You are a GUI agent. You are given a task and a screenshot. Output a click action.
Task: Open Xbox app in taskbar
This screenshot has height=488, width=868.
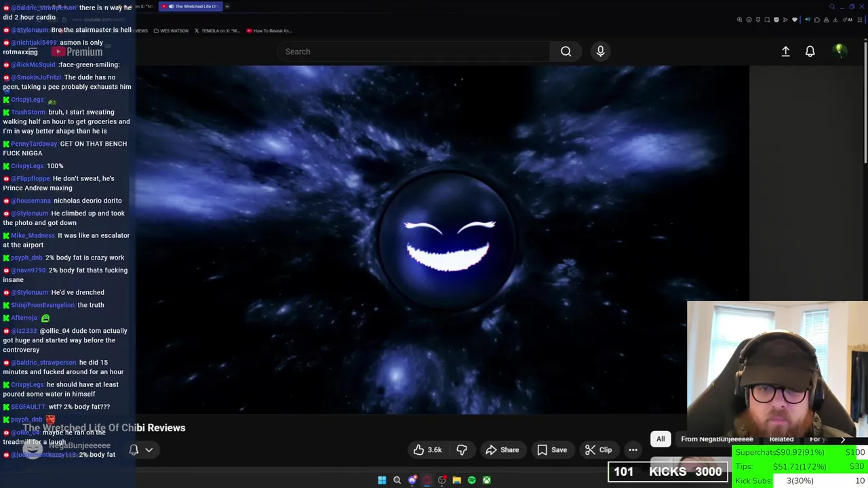[x=487, y=480]
